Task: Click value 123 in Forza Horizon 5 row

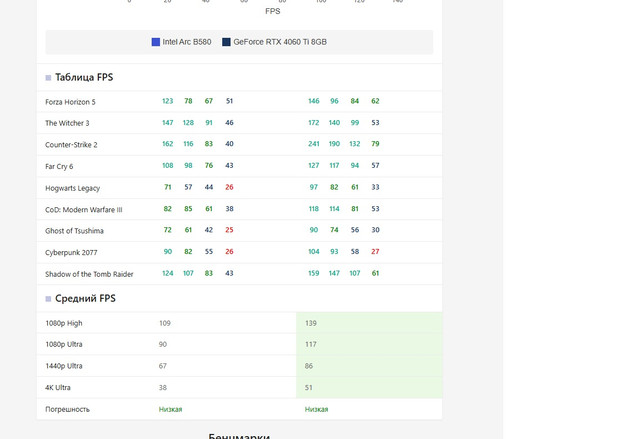Action: [x=168, y=101]
